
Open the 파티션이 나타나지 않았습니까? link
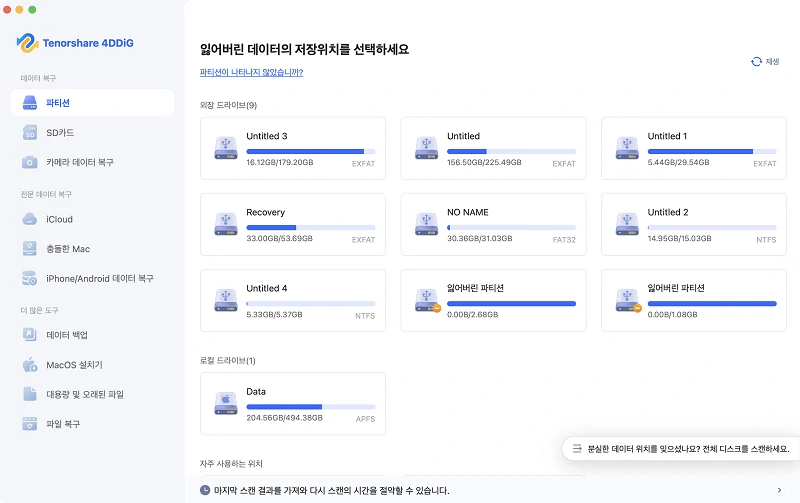point(251,72)
